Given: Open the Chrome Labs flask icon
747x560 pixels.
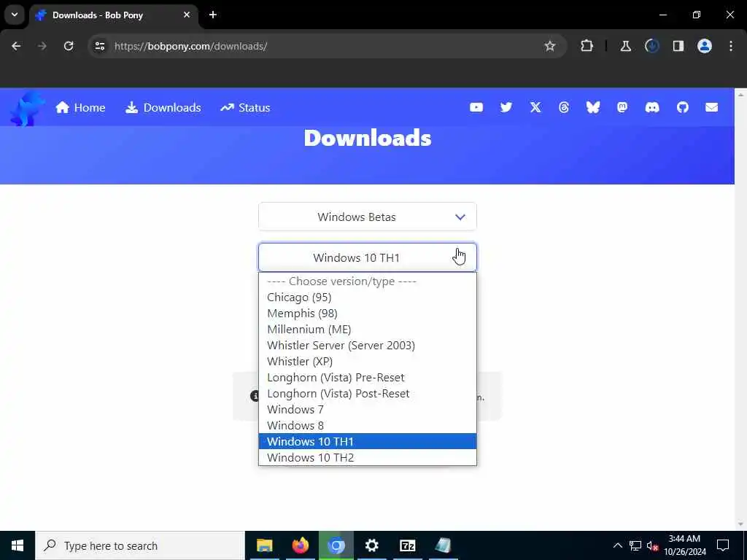Looking at the screenshot, I should coord(625,46).
